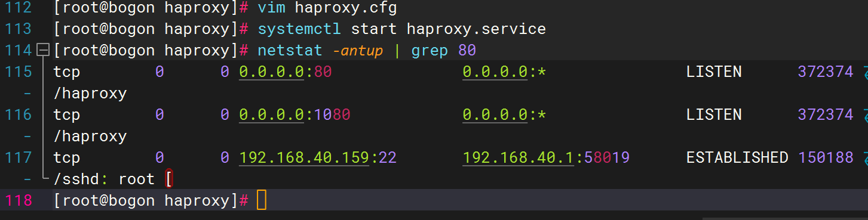
Task: Click the 'netstat' command on line 114
Action: coord(290,51)
